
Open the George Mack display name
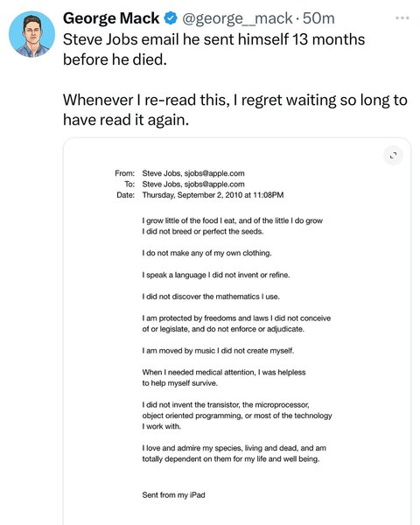[111, 18]
